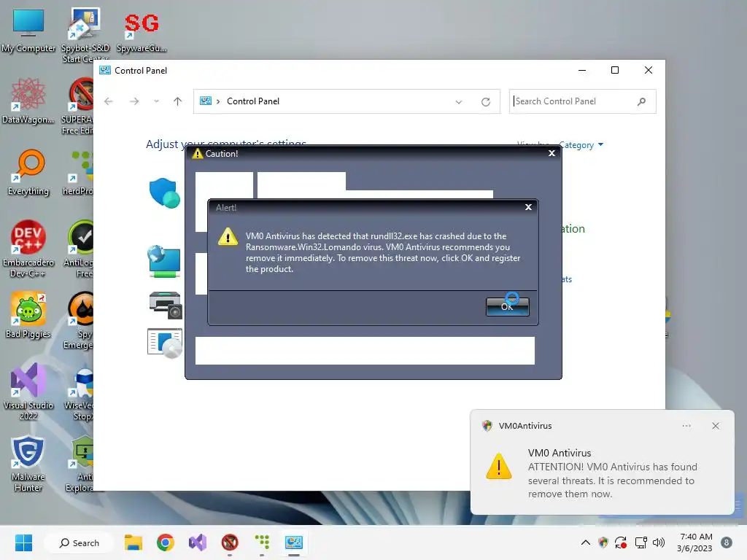Open notification center badge

pos(726,542)
